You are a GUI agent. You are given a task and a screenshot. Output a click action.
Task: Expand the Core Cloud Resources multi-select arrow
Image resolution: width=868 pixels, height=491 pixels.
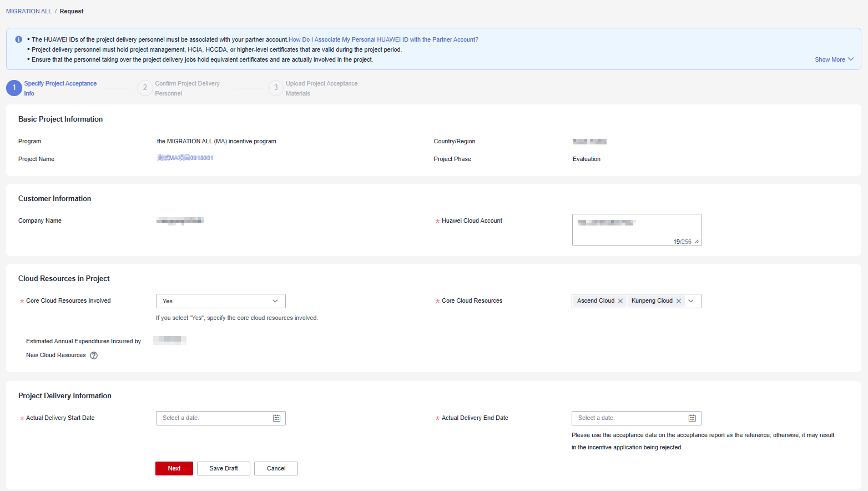point(691,301)
